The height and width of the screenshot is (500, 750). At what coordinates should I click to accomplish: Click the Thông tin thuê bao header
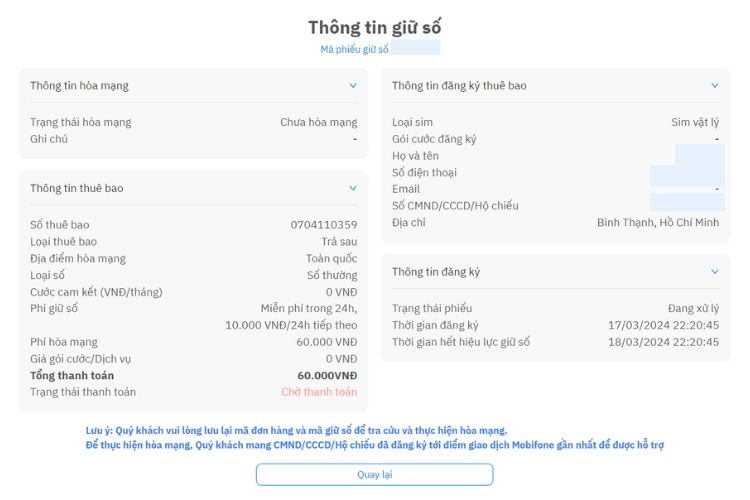(77, 188)
